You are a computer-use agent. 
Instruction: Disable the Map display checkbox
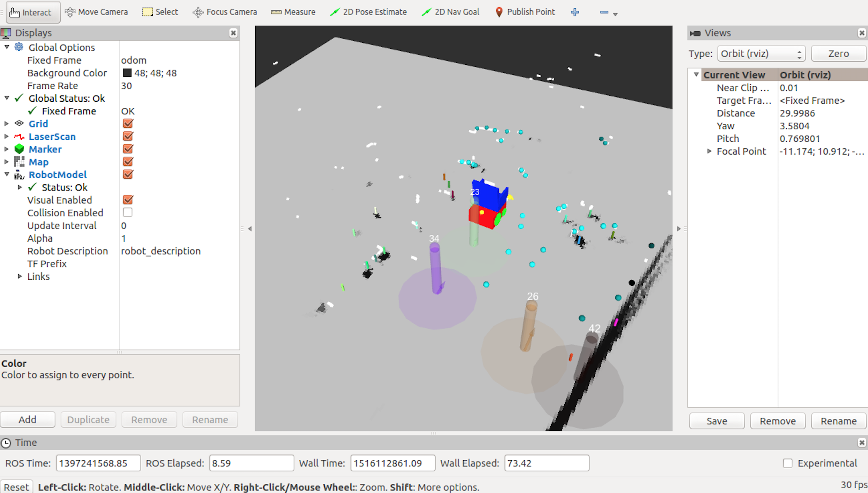[x=128, y=162]
